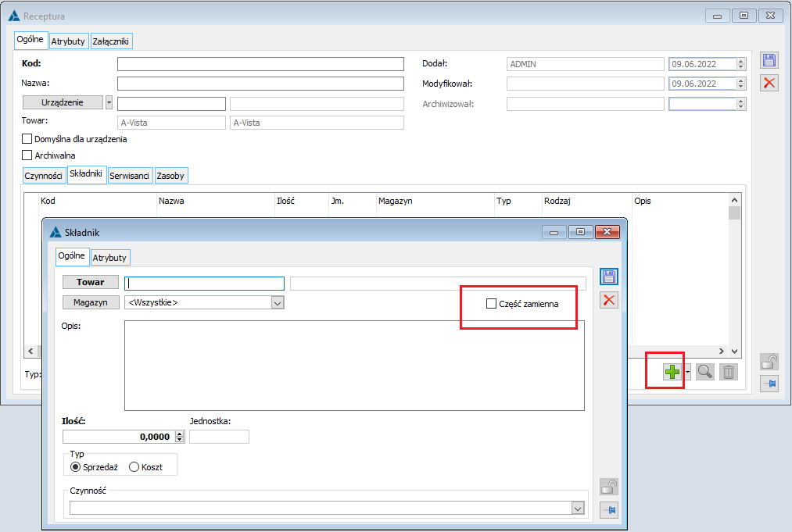The image size is (792, 532).
Task: Delete the component with the trash bin icon
Action: pos(729,372)
